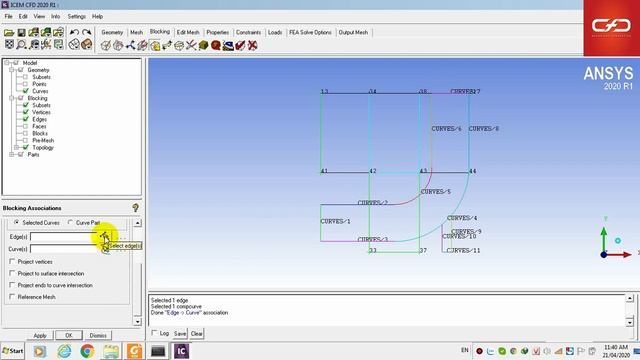Click the Curve(s) input field
This screenshot has width=640, height=360.
[x=64, y=249]
